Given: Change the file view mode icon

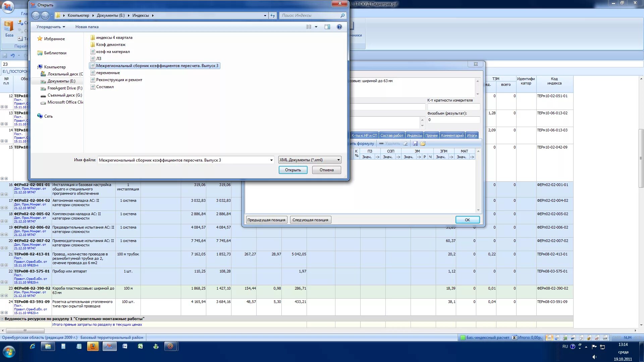Looking at the screenshot, I should tap(309, 27).
